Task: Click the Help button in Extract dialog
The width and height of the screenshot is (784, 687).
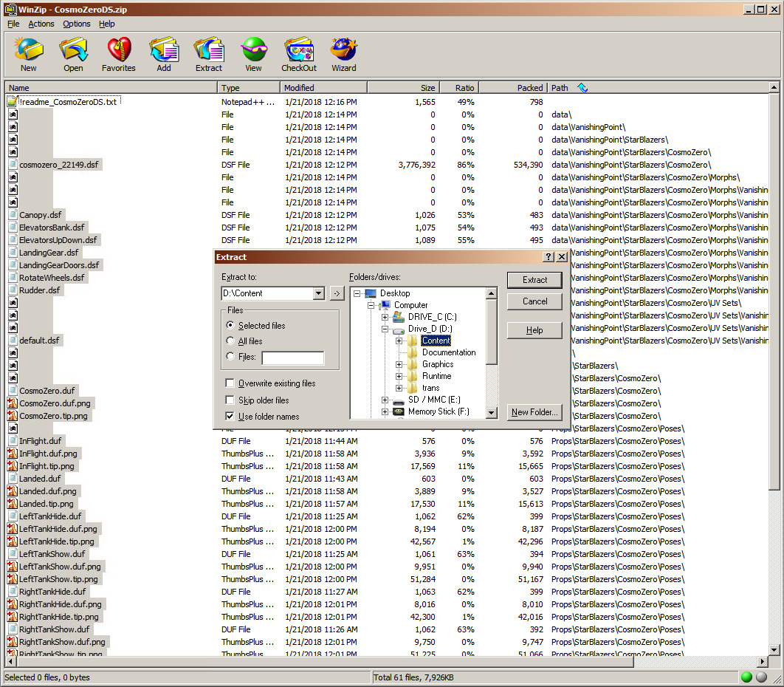Action: point(534,330)
